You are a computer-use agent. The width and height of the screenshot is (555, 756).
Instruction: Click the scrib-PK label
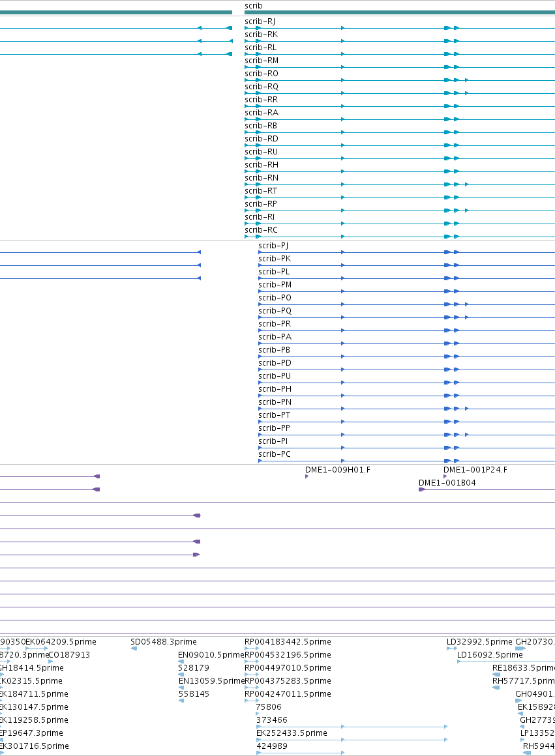(275, 259)
